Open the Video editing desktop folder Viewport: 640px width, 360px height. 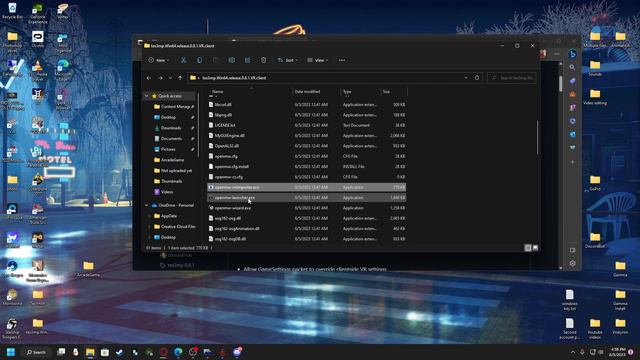pos(595,97)
